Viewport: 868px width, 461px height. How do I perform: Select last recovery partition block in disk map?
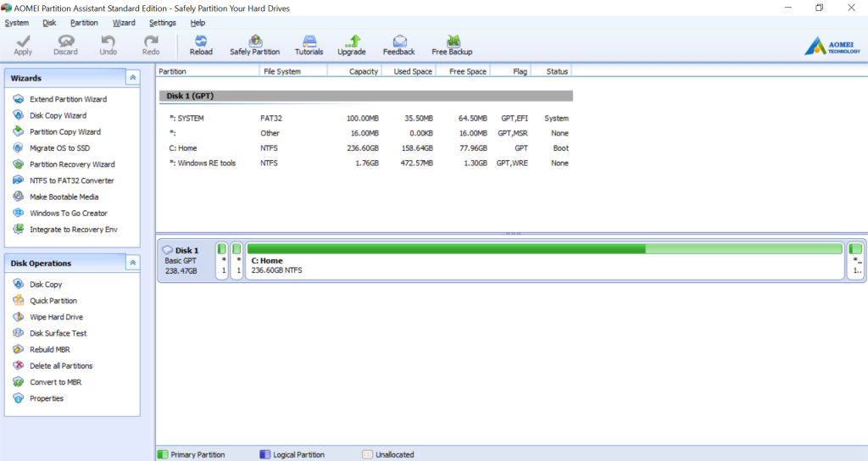[x=855, y=260]
